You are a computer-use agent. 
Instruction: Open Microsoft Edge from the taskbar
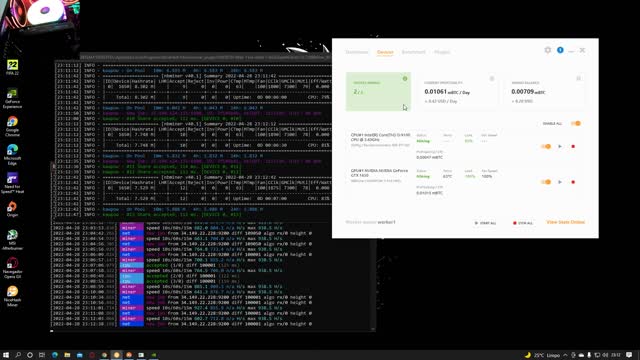(x=55, y=355)
